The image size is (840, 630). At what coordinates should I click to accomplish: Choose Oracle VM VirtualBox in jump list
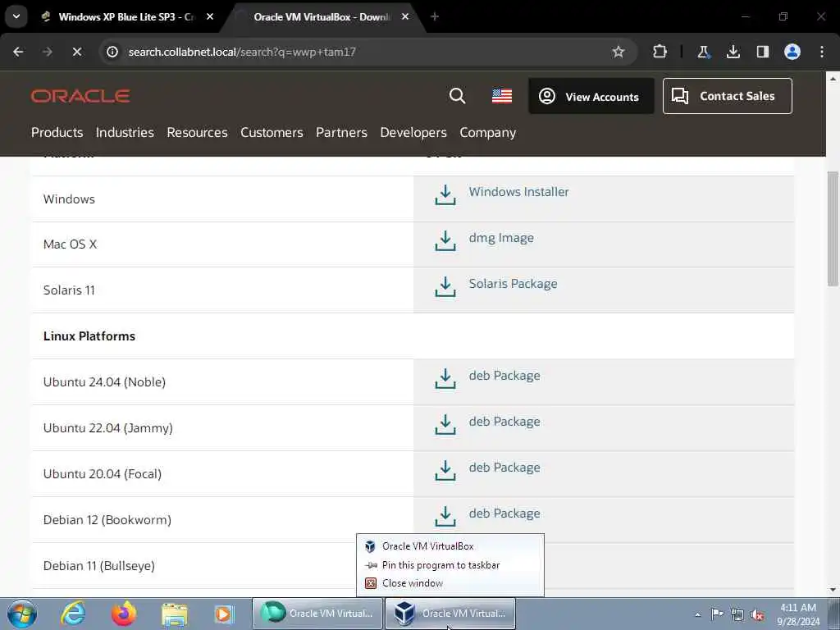tap(450, 546)
